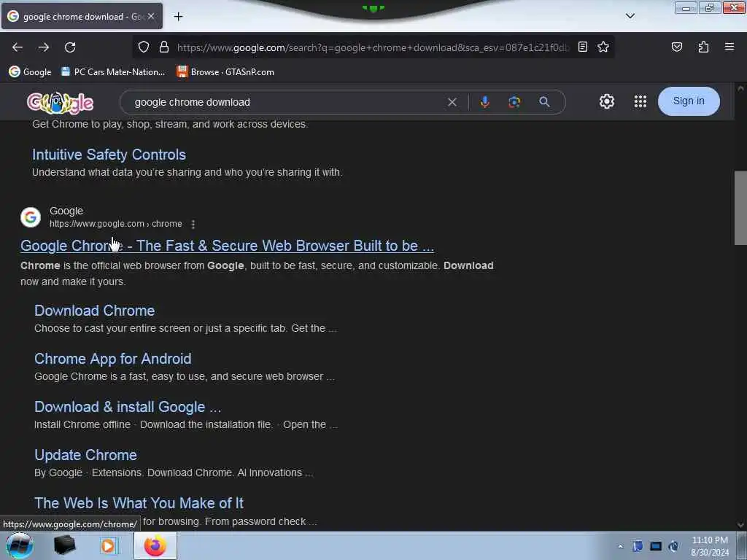
Task: Click the browser address bar URL
Action: point(373,47)
